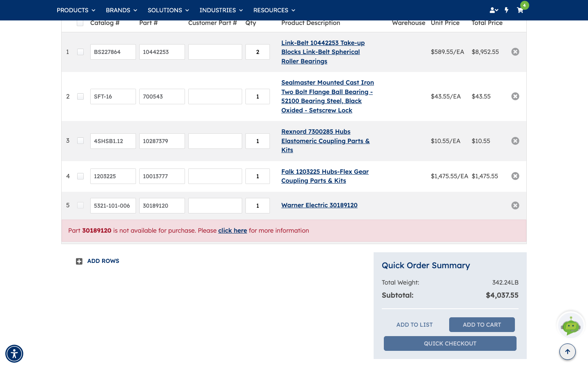Expand the Products menu
Image resolution: width=588 pixels, height=368 pixels.
pos(76,10)
